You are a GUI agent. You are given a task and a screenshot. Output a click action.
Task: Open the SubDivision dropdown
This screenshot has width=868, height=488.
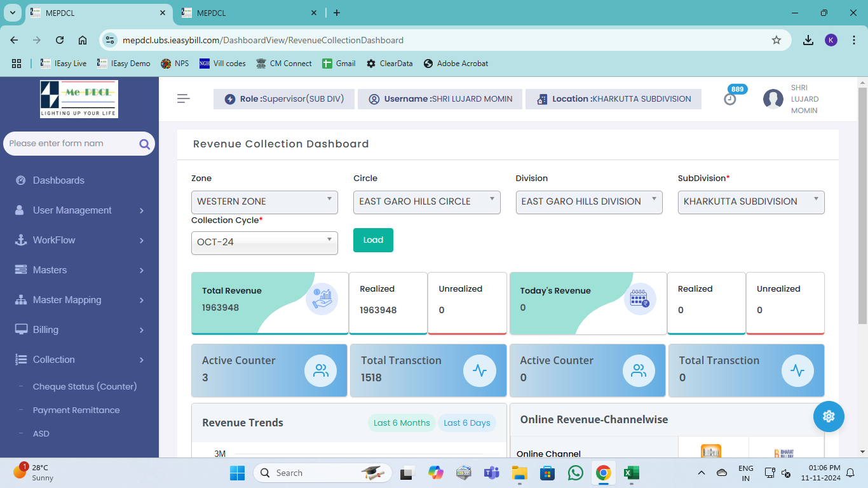[750, 201]
